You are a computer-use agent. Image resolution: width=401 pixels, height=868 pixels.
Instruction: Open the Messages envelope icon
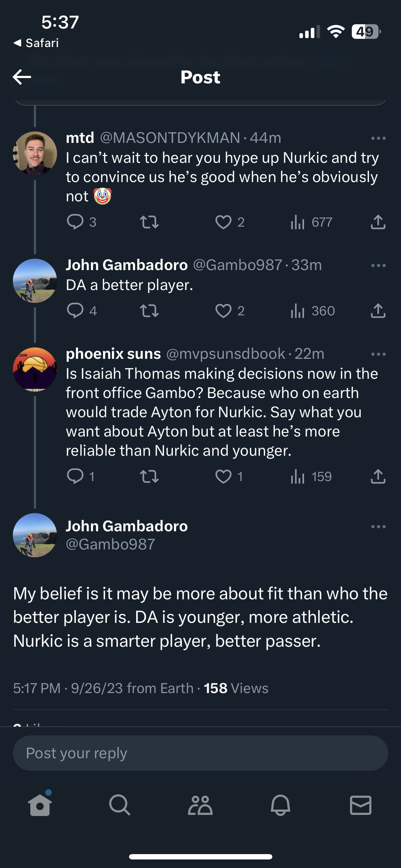click(361, 805)
